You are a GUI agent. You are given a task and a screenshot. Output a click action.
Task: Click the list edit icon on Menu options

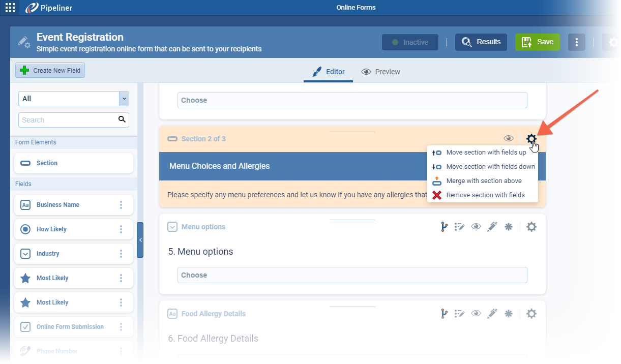click(460, 227)
